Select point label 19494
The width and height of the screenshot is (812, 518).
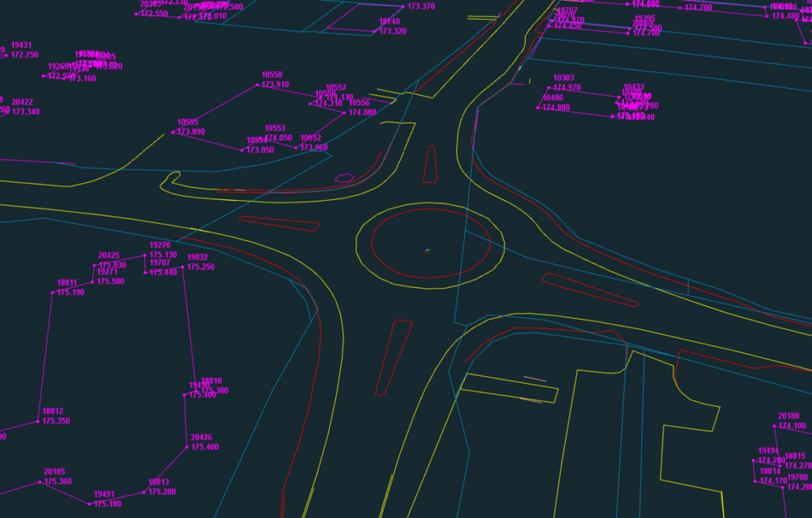point(768,451)
